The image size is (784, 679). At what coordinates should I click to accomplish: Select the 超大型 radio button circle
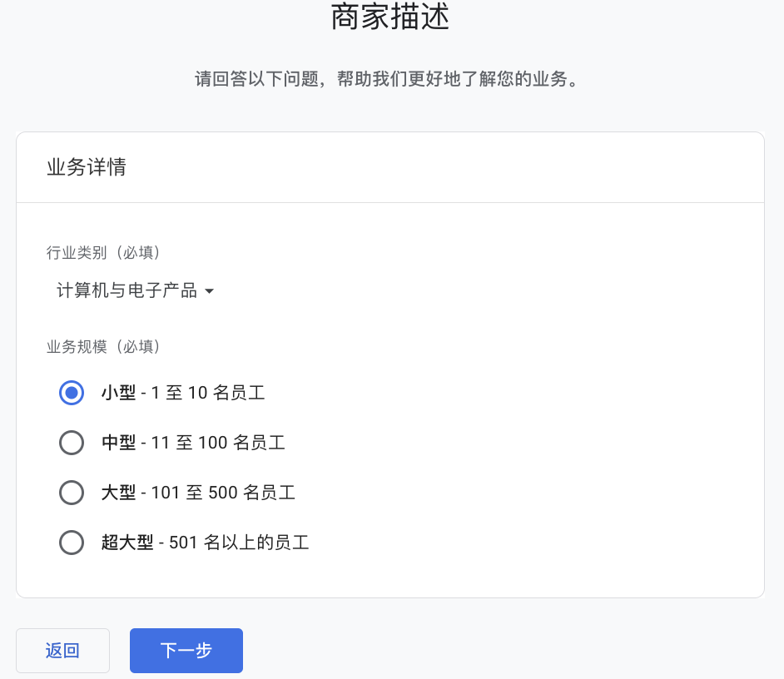coord(72,543)
